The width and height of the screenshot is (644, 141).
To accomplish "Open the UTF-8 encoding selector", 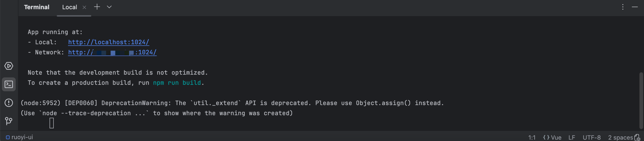I will click(x=592, y=137).
